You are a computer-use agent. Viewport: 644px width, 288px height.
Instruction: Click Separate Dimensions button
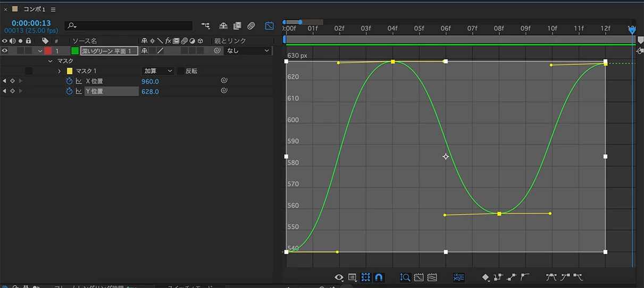click(459, 277)
